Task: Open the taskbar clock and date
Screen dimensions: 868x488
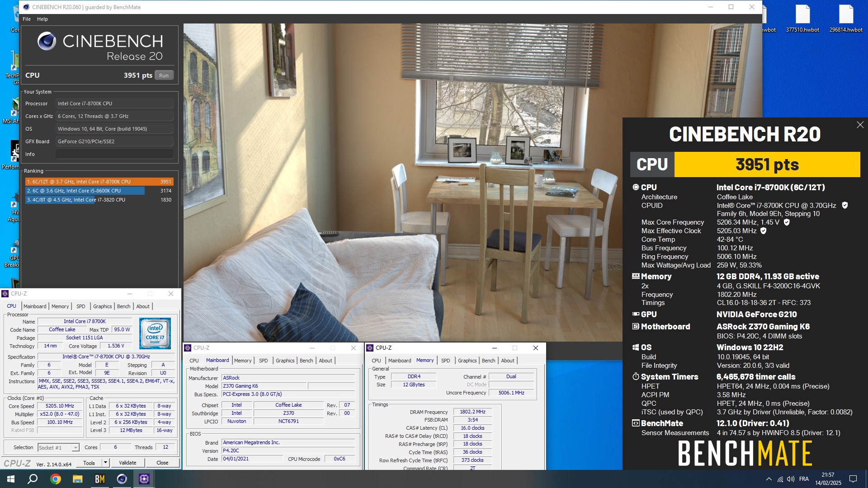Action: 828,479
